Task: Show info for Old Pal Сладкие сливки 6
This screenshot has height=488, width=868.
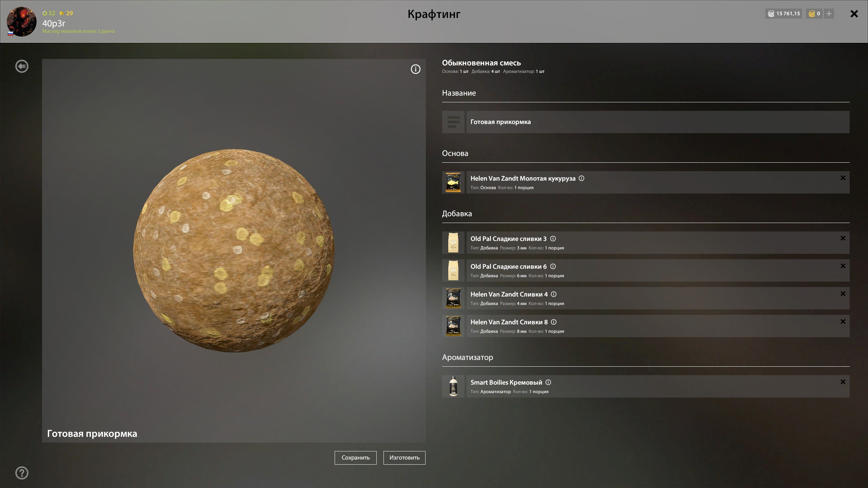Action: point(553,266)
